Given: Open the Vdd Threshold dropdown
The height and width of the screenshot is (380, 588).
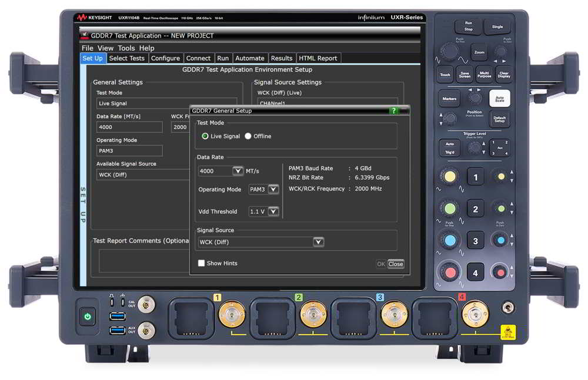Looking at the screenshot, I should coord(273,211).
